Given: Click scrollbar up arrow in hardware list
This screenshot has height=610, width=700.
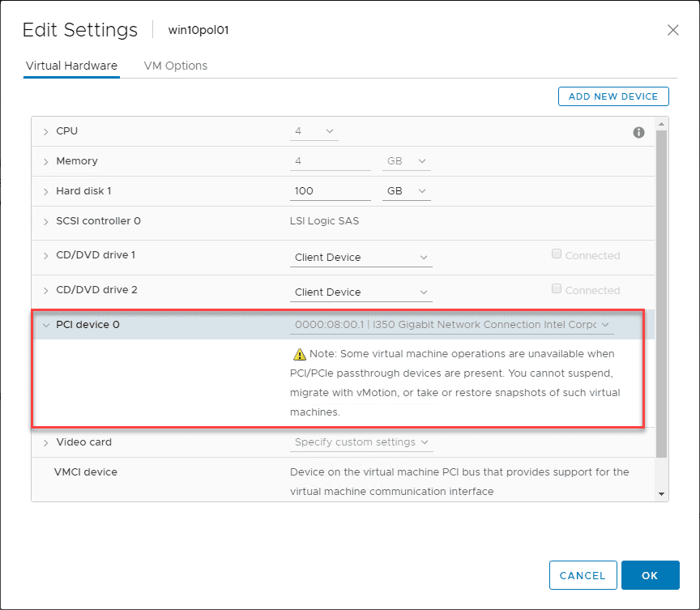Looking at the screenshot, I should [x=662, y=123].
